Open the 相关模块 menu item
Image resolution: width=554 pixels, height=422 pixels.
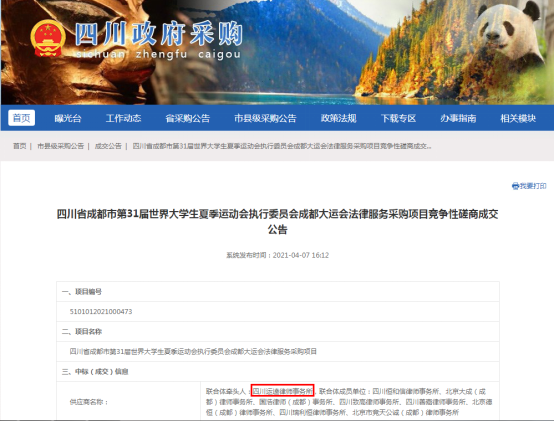pyautogui.click(x=518, y=118)
